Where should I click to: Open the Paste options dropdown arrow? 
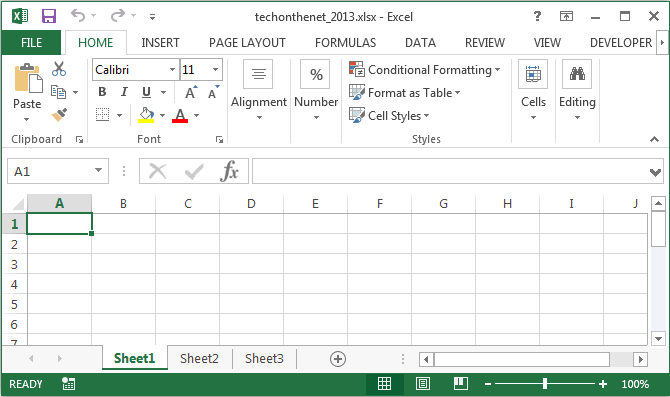click(x=26, y=120)
